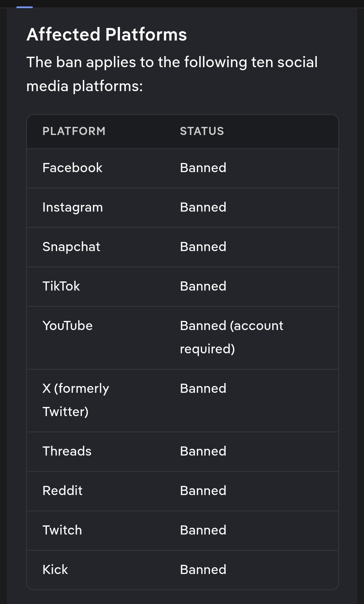Select the Banned status in Facebook row
The image size is (364, 604).
[203, 168]
